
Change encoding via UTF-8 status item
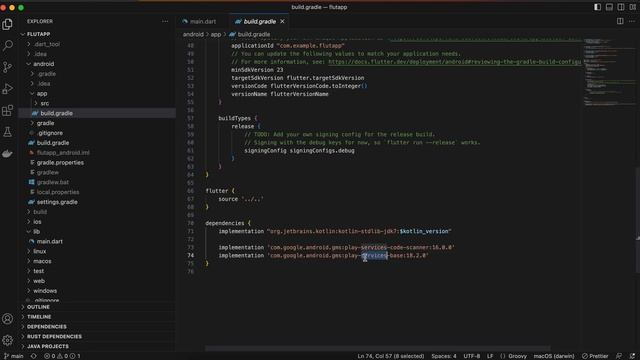[471, 356]
